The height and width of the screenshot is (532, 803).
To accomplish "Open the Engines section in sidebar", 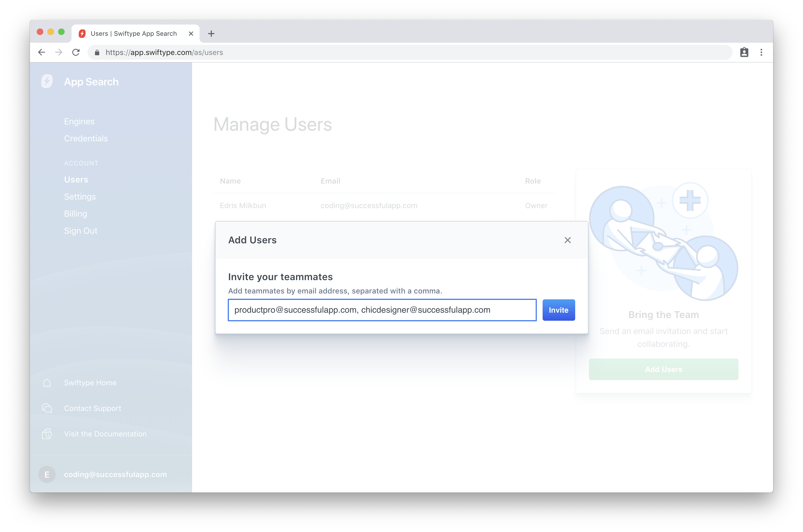I will pos(79,121).
